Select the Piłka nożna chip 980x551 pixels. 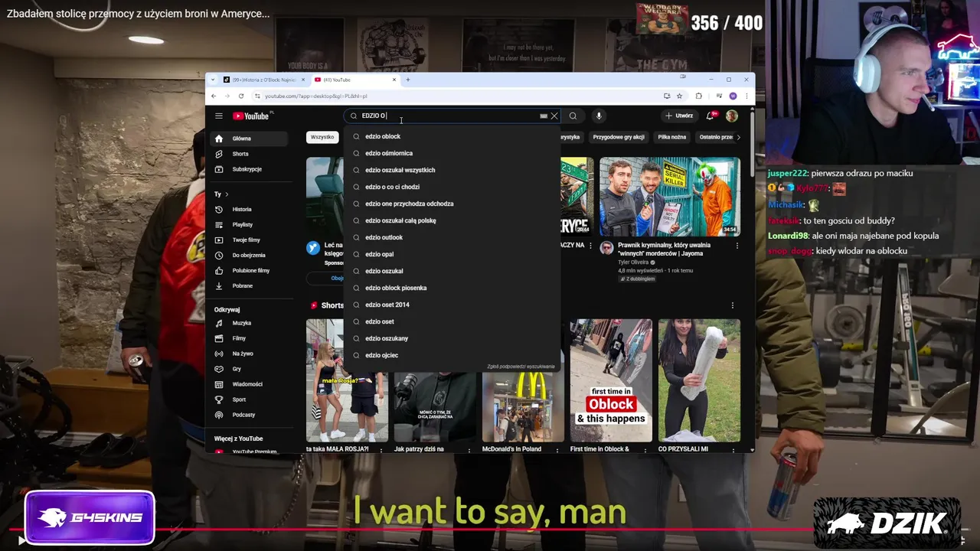click(x=671, y=137)
